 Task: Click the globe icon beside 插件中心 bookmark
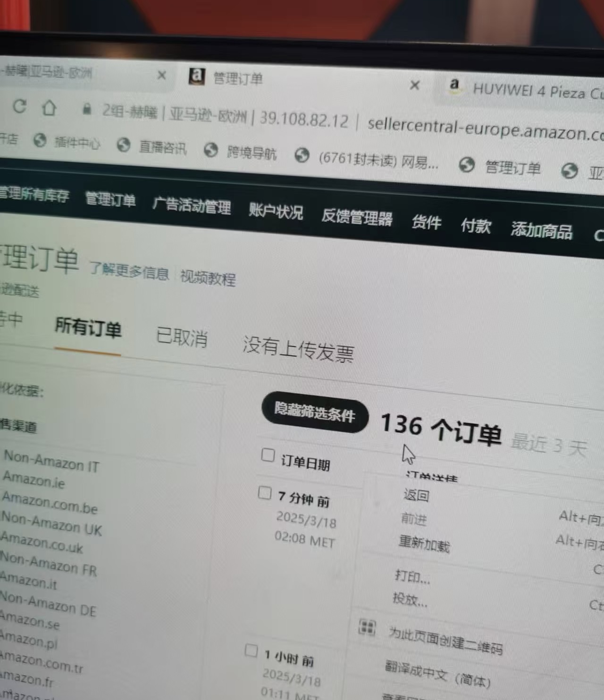click(x=40, y=140)
